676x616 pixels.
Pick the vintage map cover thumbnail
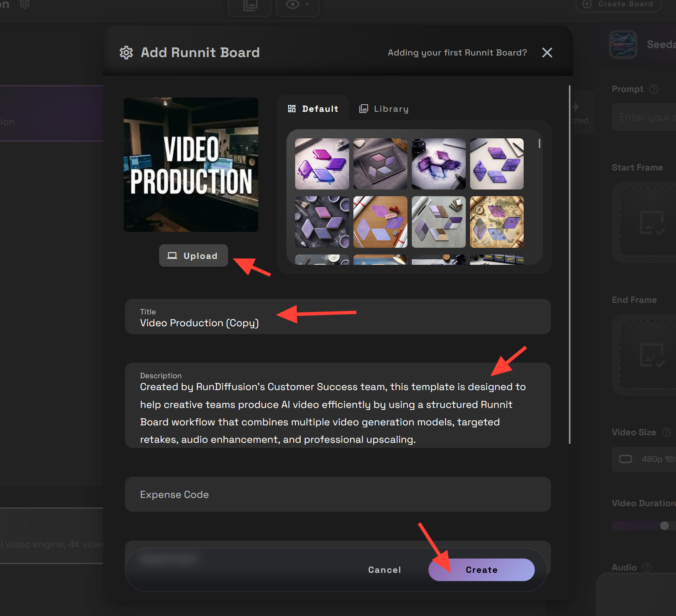pyautogui.click(x=497, y=222)
